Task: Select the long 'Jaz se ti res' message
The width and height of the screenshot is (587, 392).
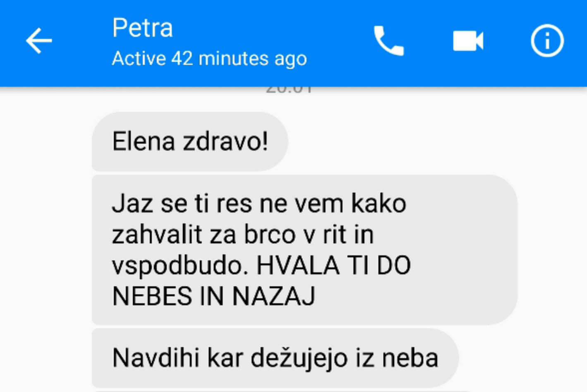Action: [304, 250]
